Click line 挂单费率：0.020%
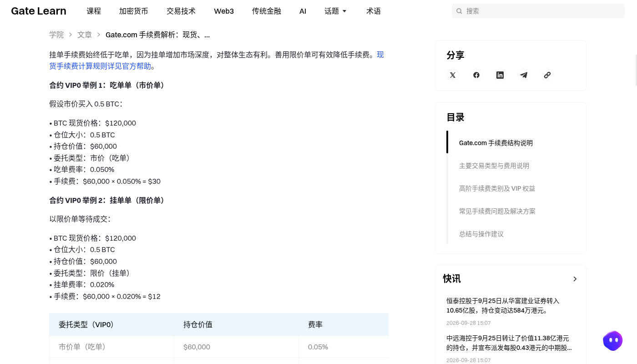Screen dimensions: 637x364 82,285
